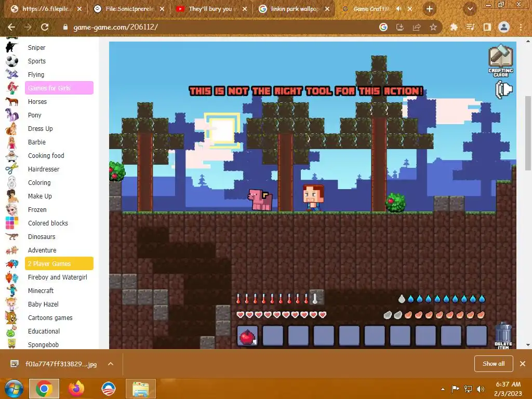Go to the Adventure category
The height and width of the screenshot is (399, 532).
[42, 250]
